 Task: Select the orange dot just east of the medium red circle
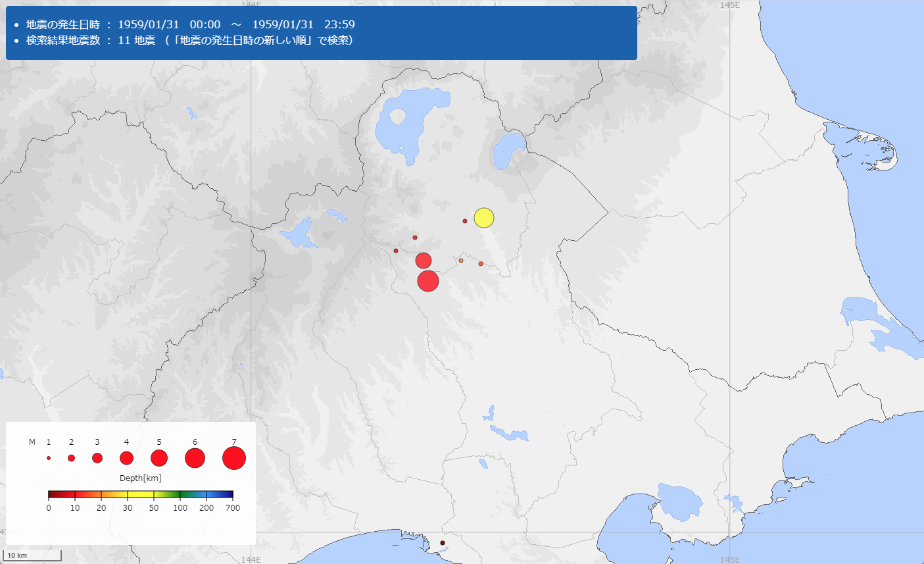pyautogui.click(x=461, y=261)
